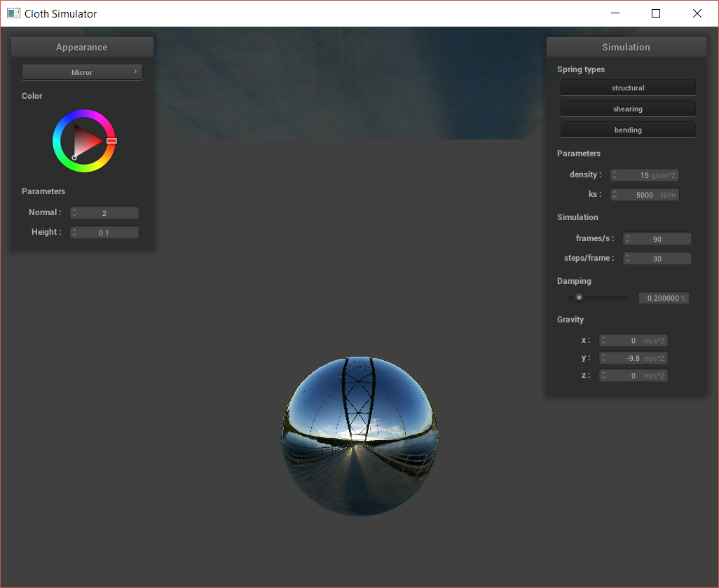Image resolution: width=719 pixels, height=588 pixels.
Task: Toggle the bending spring type
Action: point(628,130)
